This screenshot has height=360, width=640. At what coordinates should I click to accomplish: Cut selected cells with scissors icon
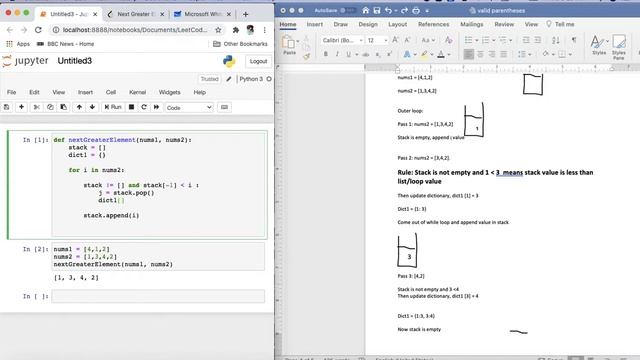coord(36,107)
